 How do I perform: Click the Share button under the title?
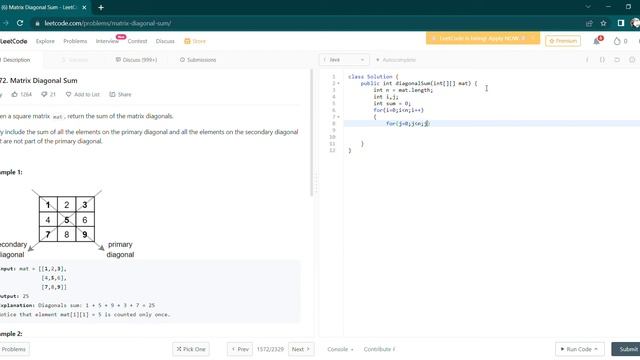[x=120, y=94]
